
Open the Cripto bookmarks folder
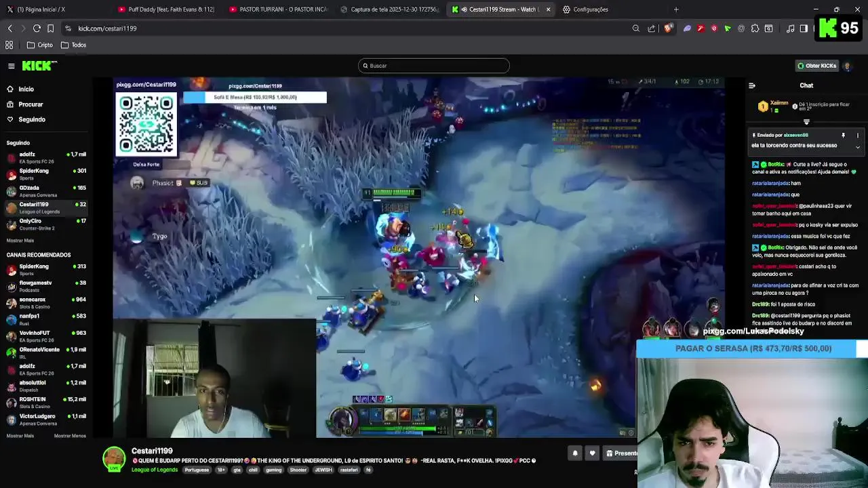[40, 45]
